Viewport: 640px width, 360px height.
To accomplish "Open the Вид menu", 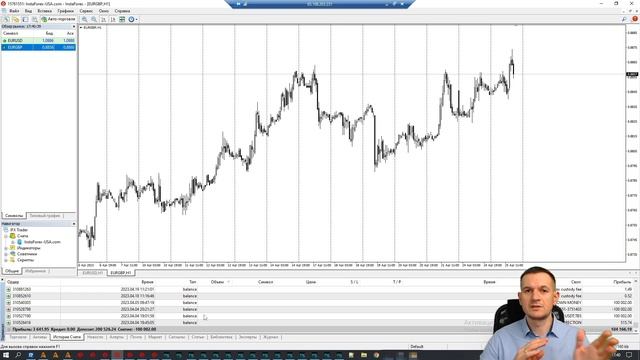I will pos(28,11).
